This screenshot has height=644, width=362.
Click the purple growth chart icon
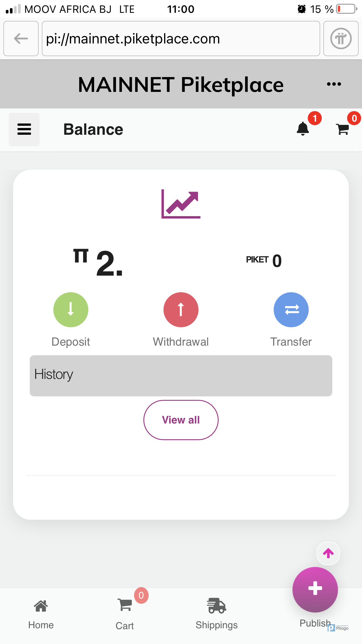coord(181,204)
